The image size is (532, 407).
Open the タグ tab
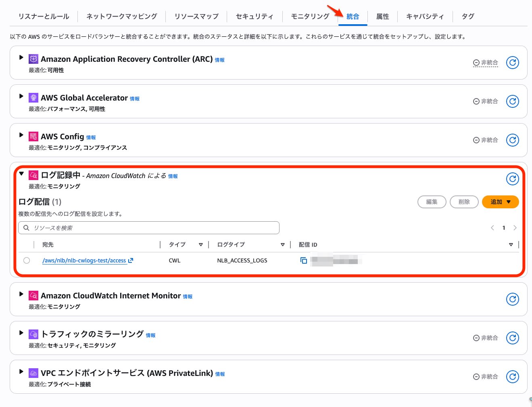pos(468,17)
